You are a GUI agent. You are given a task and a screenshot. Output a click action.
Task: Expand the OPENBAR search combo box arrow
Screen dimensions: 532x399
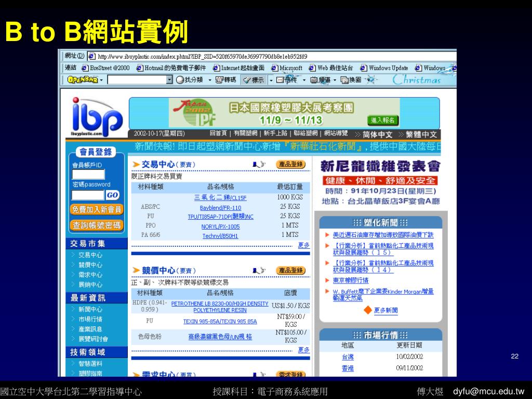click(170, 79)
